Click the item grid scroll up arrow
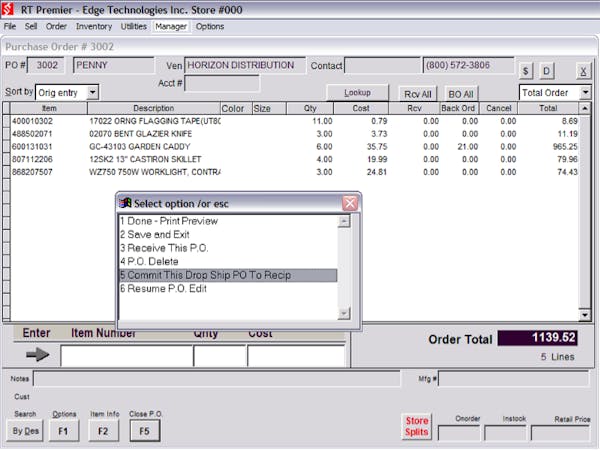 (x=584, y=108)
